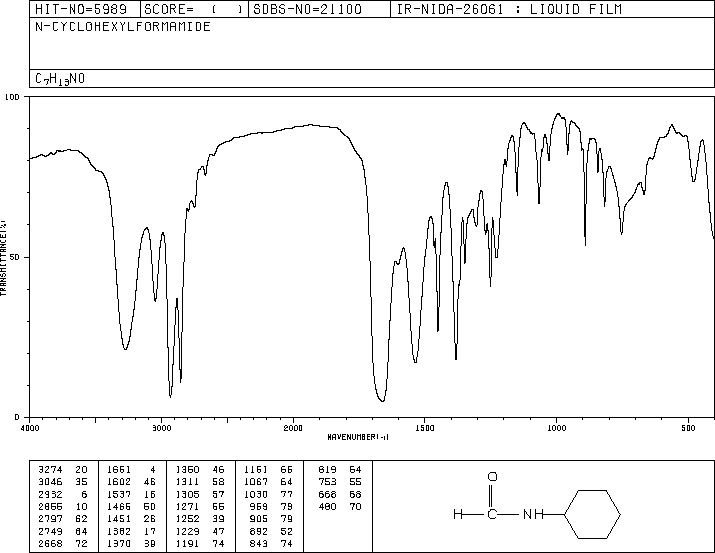This screenshot has height=553, width=715.
Task: Click IR-NIDA-26061 : LIQUID FILM label
Action: [x=509, y=9]
